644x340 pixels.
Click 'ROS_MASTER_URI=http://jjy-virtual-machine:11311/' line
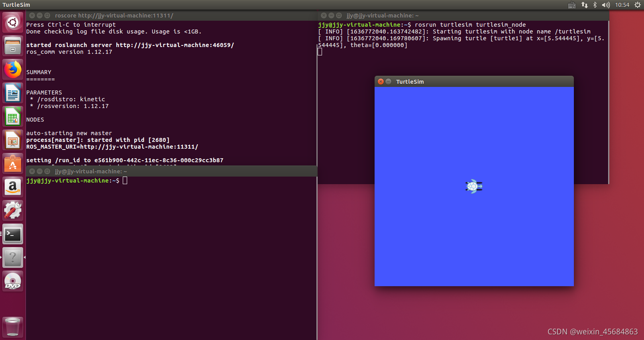click(x=112, y=147)
